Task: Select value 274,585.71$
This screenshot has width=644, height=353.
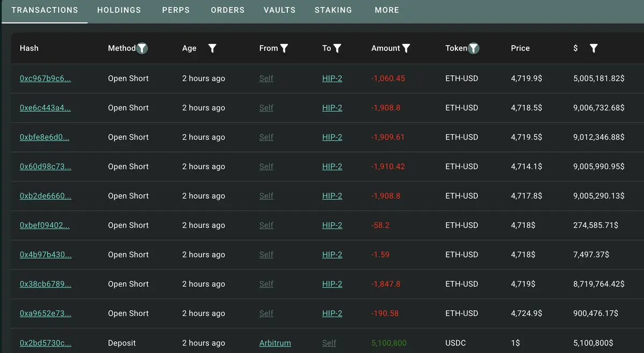Action: pos(596,225)
